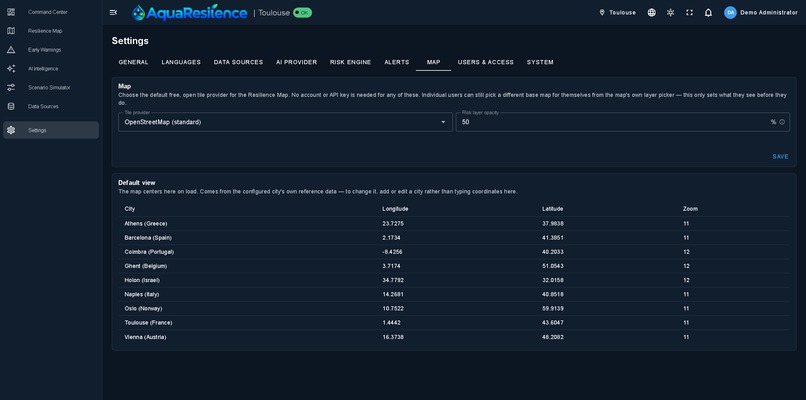Click the Resilience Map menu label
Viewport: 806px width, 400px height.
click(45, 31)
